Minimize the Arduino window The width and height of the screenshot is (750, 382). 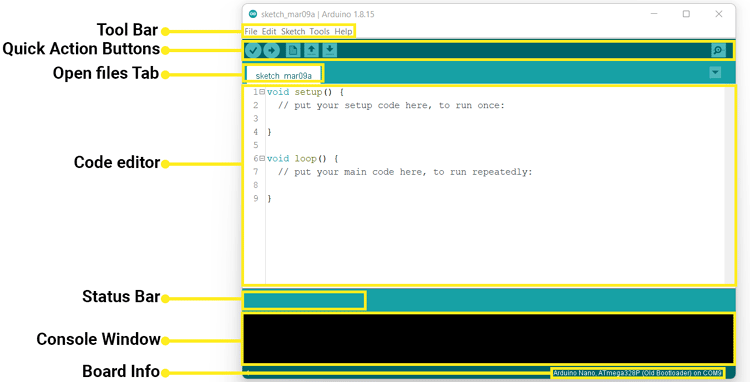coord(654,14)
